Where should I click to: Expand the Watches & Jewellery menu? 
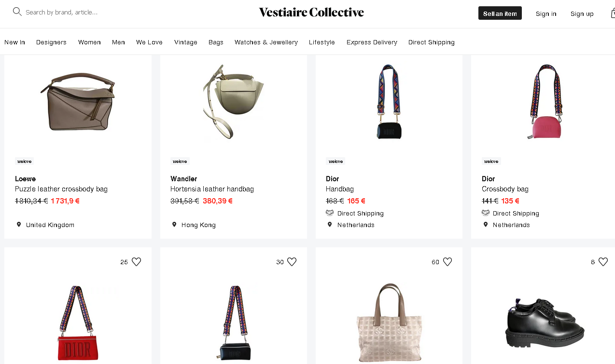266,42
